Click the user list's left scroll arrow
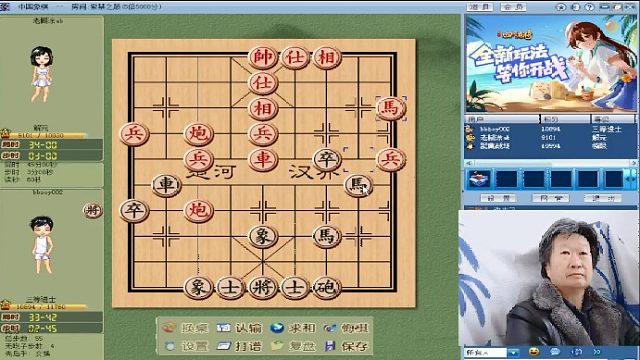This screenshot has height=360, width=640. pos(468,163)
